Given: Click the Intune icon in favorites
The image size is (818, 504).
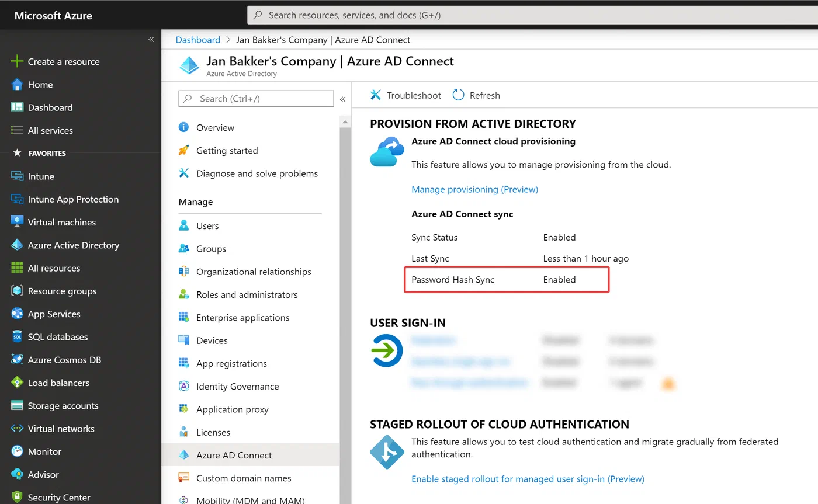Looking at the screenshot, I should (18, 176).
